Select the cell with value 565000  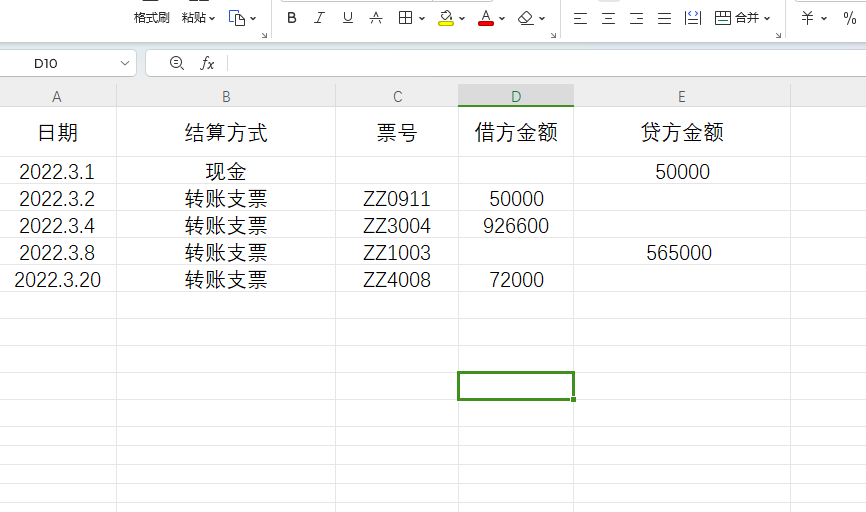pyautogui.click(x=682, y=252)
